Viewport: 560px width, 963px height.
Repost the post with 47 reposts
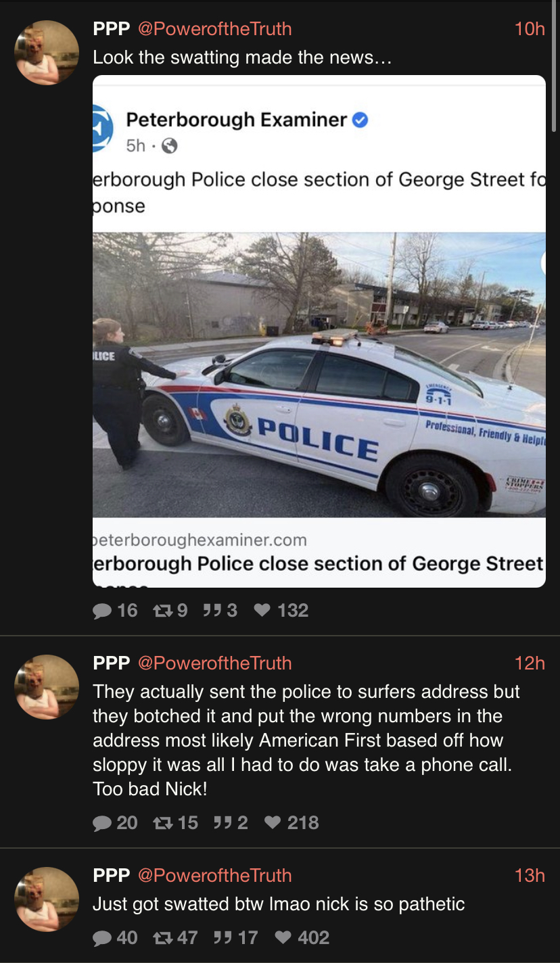point(162,938)
